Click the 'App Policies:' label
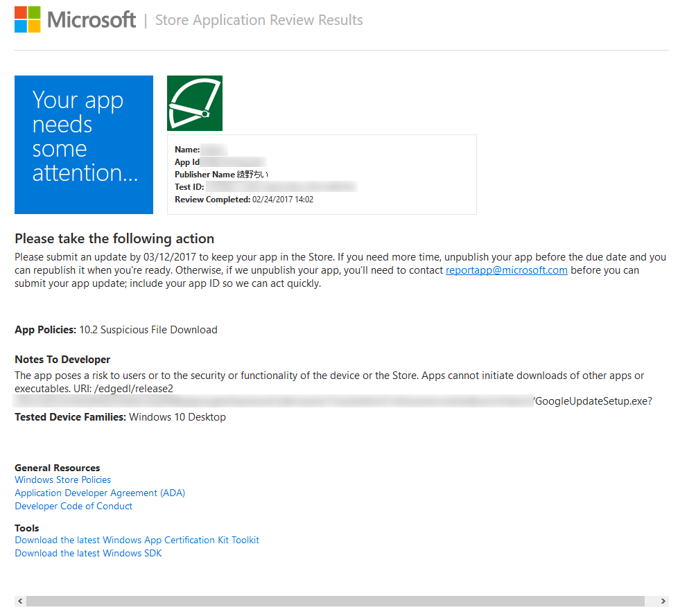This screenshot has height=616, width=687. coord(46,330)
